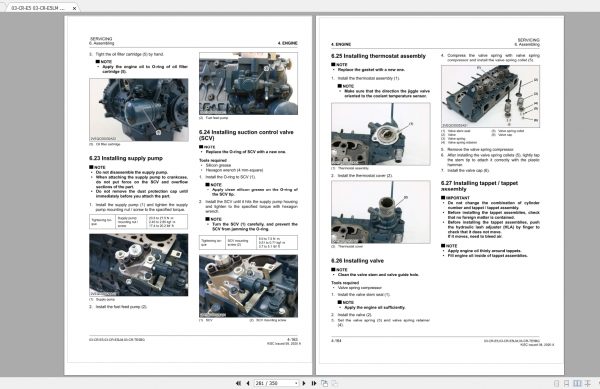Image resolution: width=600 pixels, height=389 pixels.
Task: Go to the next page
Action: pos(304,383)
